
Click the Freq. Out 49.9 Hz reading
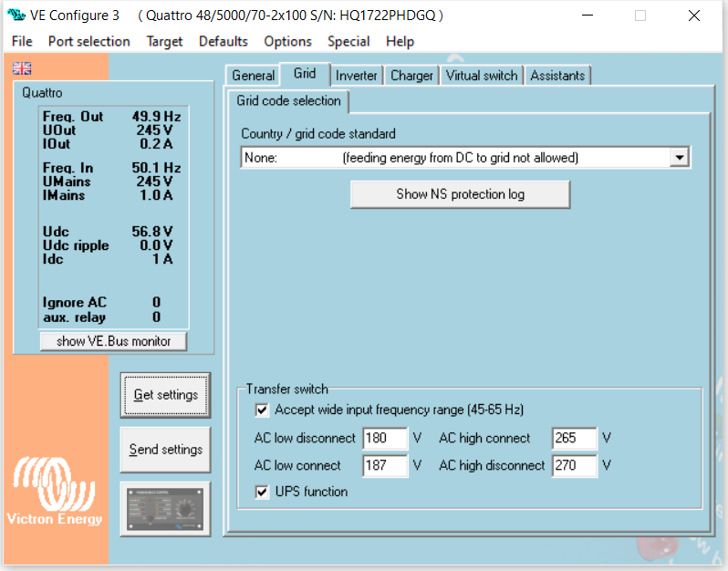tap(112, 116)
